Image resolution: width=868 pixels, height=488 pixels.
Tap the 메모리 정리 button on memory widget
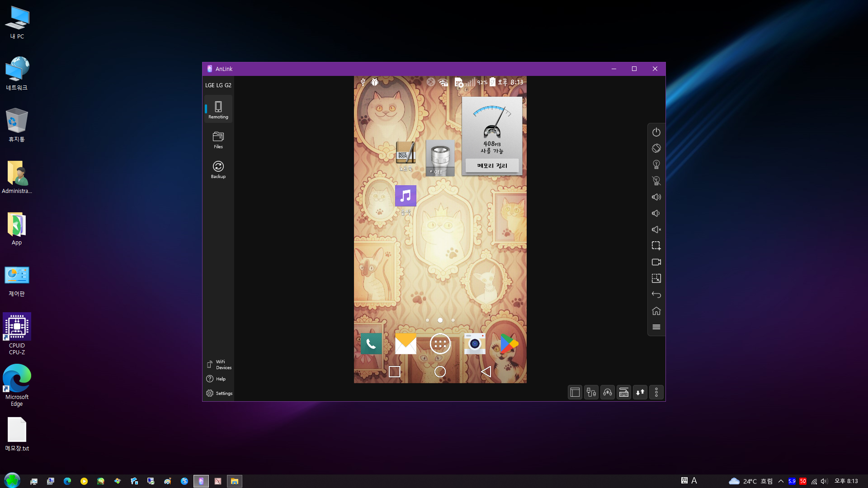coord(492,166)
